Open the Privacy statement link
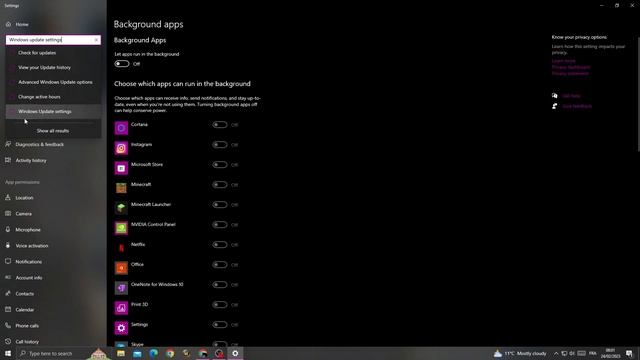Viewport: 640px width, 360px height. 570,73
